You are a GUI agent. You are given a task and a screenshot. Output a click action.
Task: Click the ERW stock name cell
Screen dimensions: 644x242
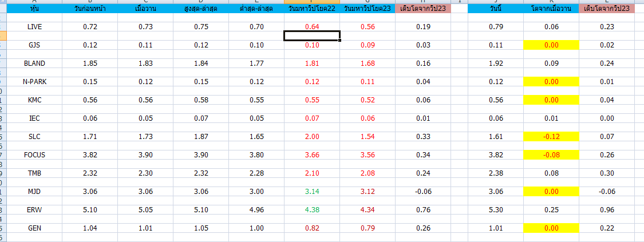(34, 210)
